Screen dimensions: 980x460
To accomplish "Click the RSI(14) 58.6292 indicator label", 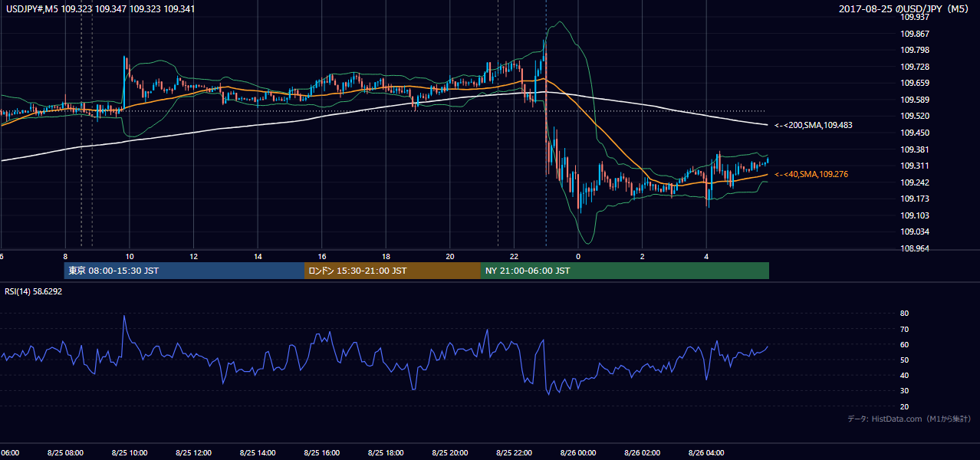I will tap(33, 291).
